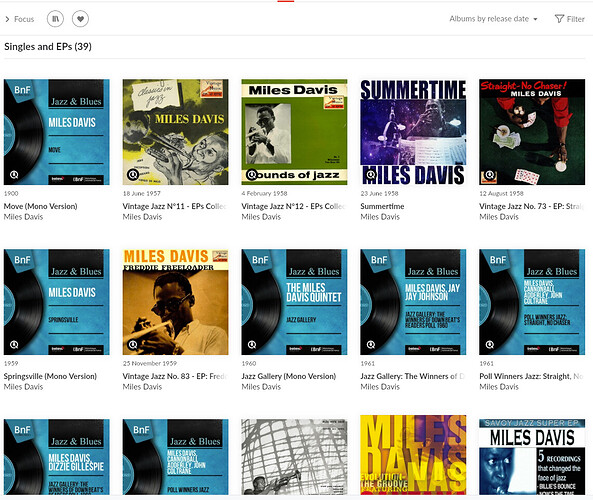Click Qobuz badge on Jay Jay Johnson cover

(x=371, y=345)
